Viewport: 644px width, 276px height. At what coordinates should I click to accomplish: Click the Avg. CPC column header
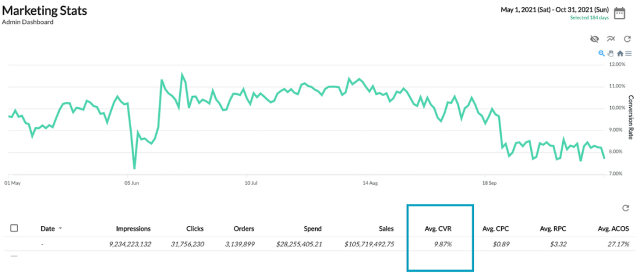pos(497,229)
